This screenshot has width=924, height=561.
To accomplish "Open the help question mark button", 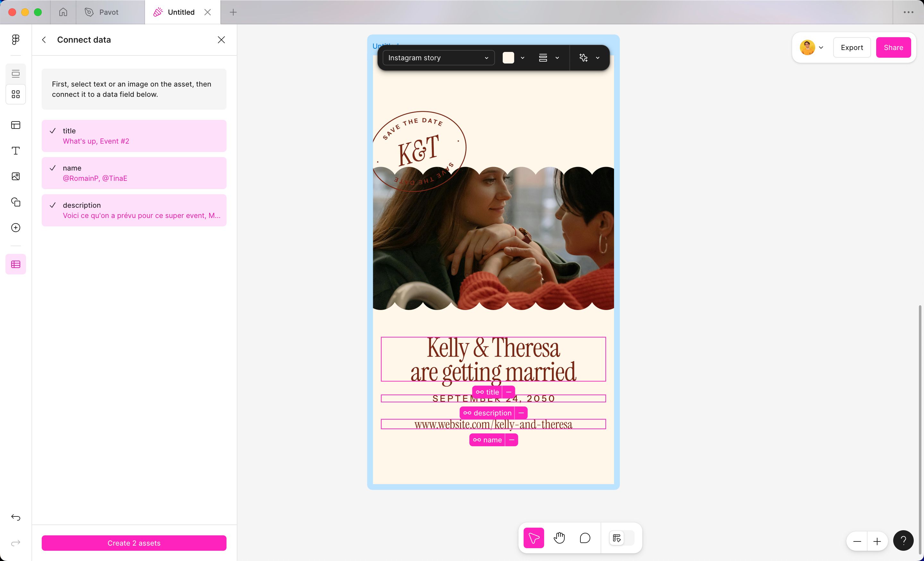I will [x=903, y=541].
